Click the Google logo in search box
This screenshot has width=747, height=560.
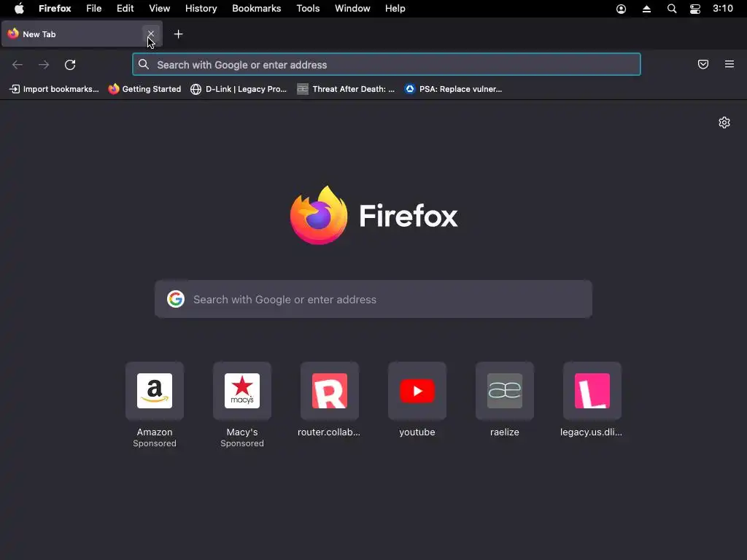(x=176, y=299)
